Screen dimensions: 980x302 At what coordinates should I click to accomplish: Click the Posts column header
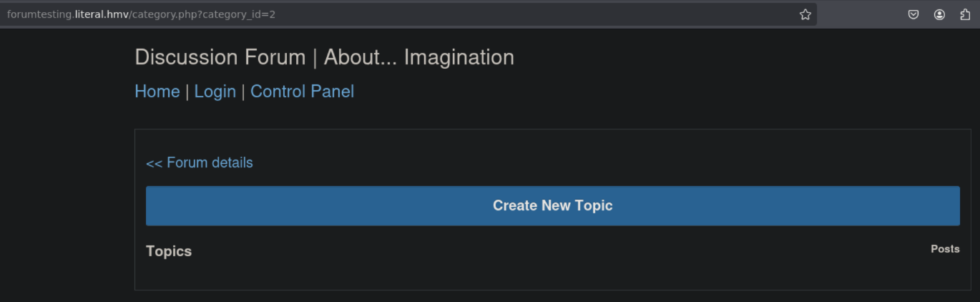[945, 249]
